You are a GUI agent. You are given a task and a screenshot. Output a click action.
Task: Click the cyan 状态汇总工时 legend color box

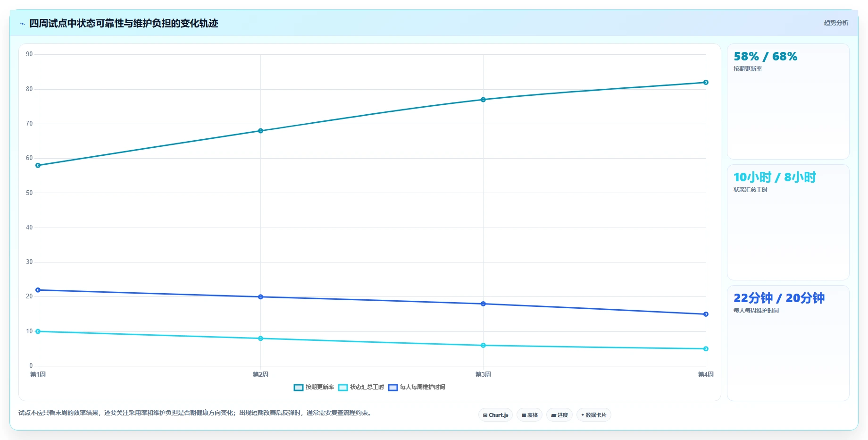click(x=343, y=388)
